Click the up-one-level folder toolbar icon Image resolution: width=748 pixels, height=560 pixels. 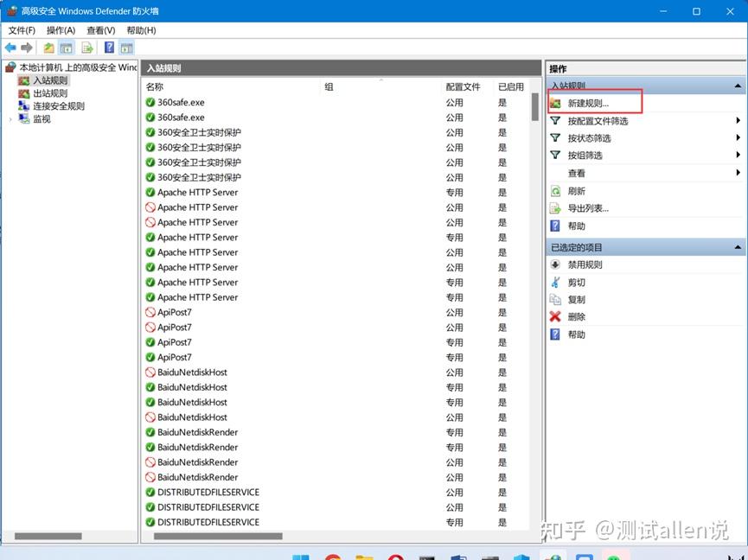click(48, 48)
